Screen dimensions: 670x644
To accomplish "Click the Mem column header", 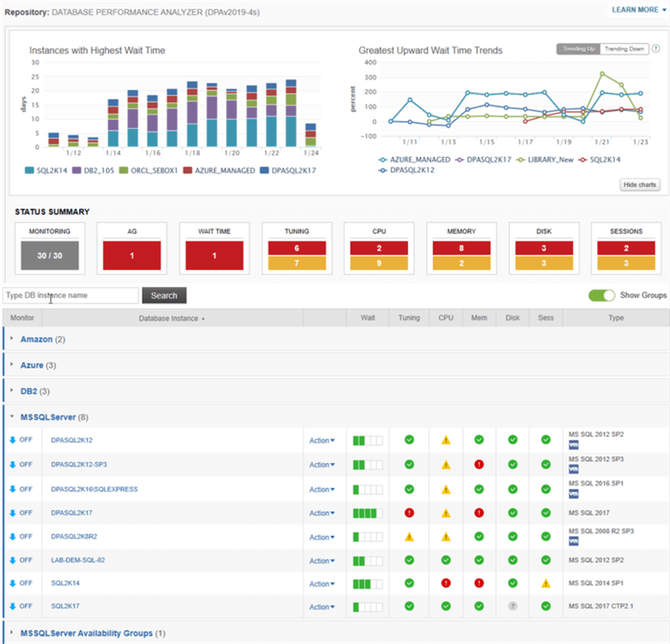I will [x=479, y=318].
